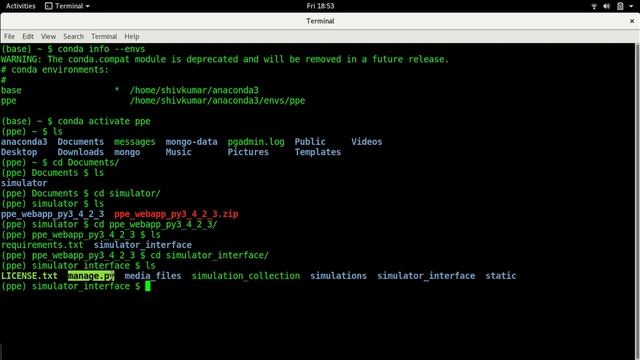
Task: Click the /home/shivkumar/anaconda3/envs/ppe path
Action: 217,100
